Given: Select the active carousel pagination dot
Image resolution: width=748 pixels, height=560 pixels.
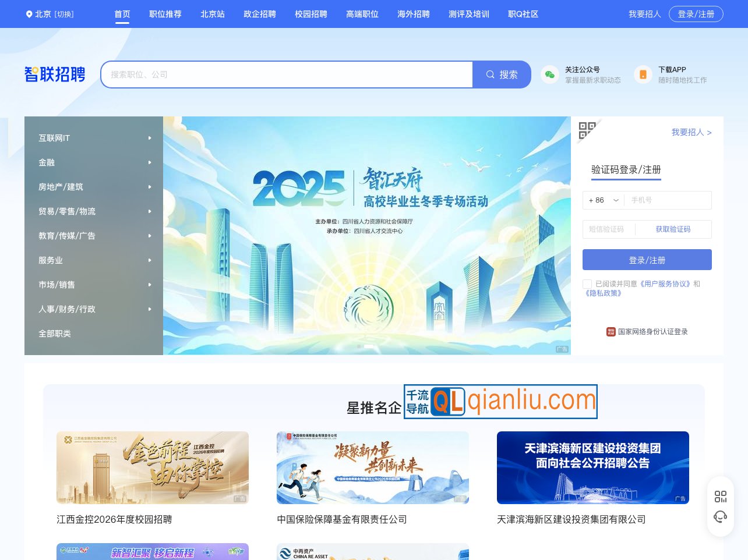Looking at the screenshot, I should (369, 346).
